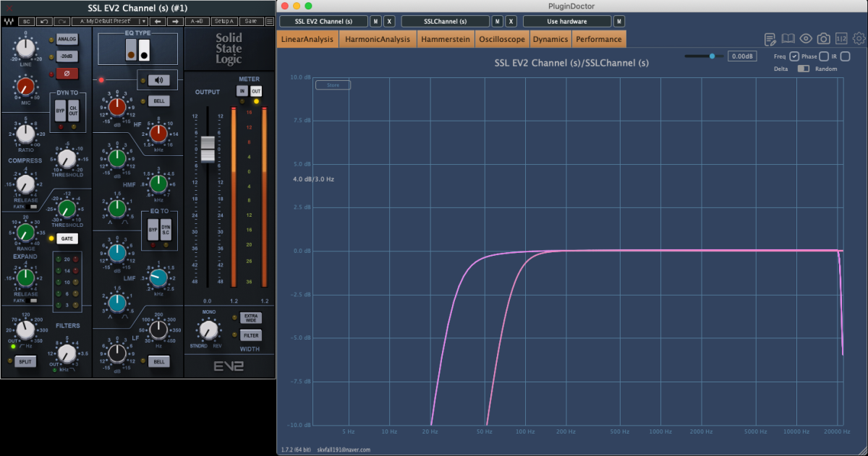This screenshot has width=868, height=456.
Task: Open the Oscilloscope tab
Action: tap(502, 39)
